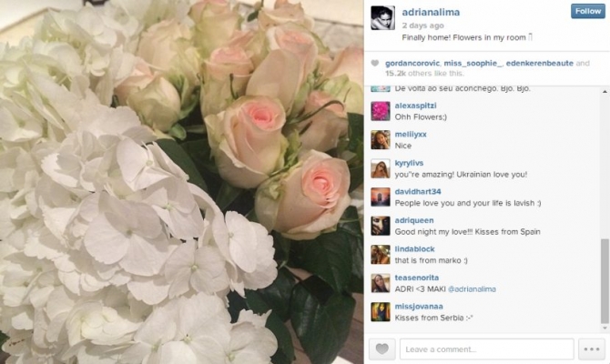
Task: Click the @adrianalima mention in teasenorita's comment
Action: pos(472,289)
